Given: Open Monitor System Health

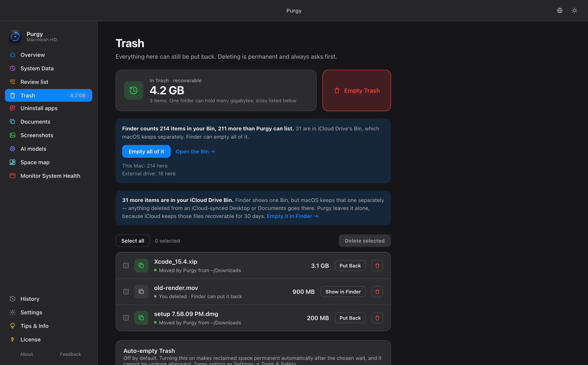Looking at the screenshot, I should pos(49,176).
